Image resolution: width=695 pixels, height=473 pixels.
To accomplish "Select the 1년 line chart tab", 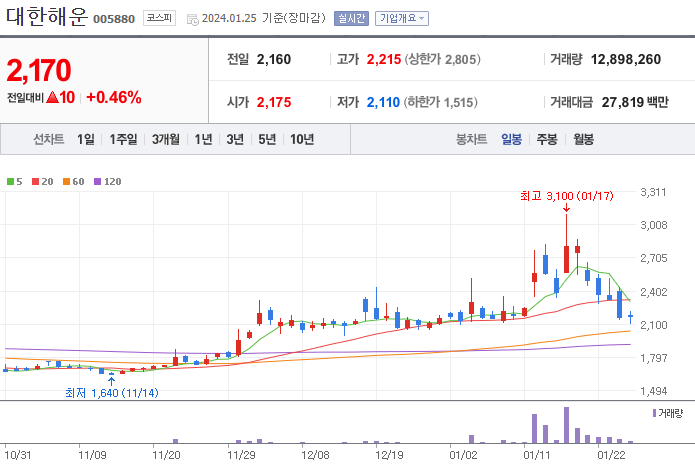I will [x=203, y=140].
